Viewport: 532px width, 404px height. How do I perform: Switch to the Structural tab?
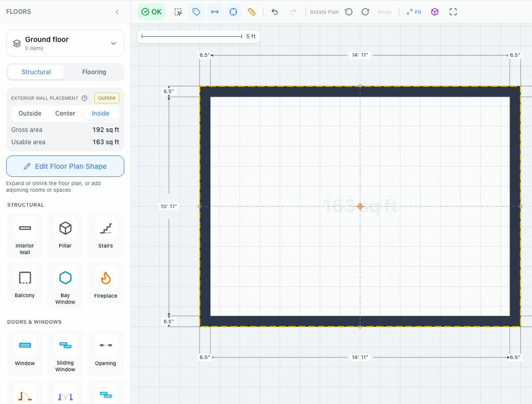point(36,72)
